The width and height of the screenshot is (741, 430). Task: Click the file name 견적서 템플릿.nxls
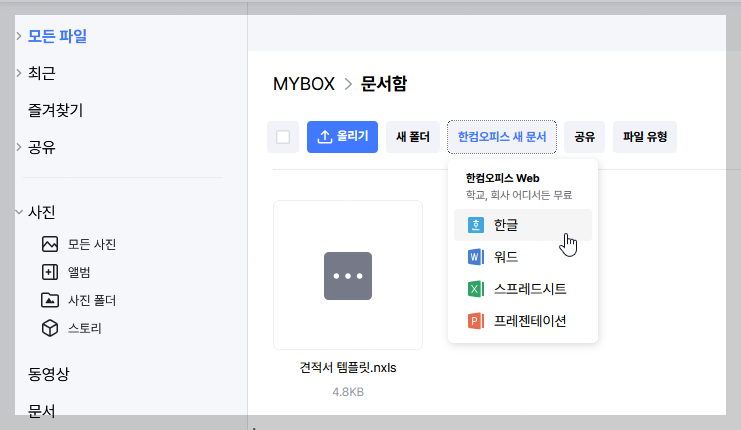click(x=348, y=368)
